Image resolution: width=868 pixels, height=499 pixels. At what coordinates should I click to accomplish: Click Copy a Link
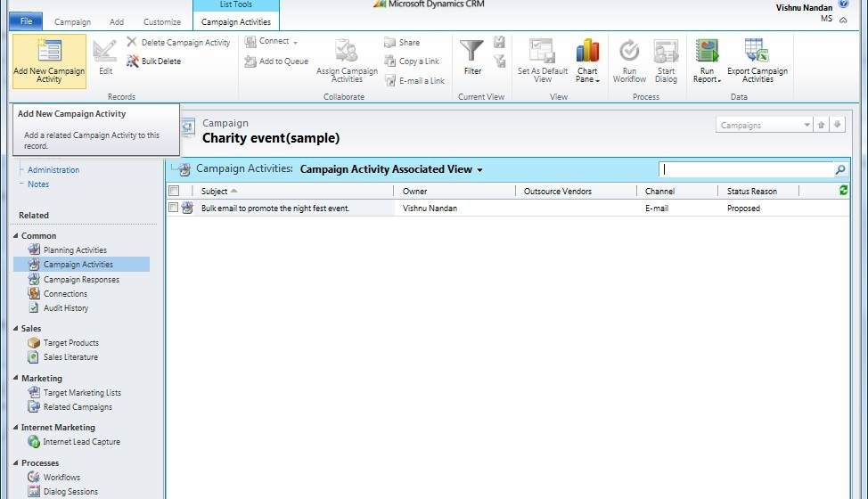[x=412, y=61]
